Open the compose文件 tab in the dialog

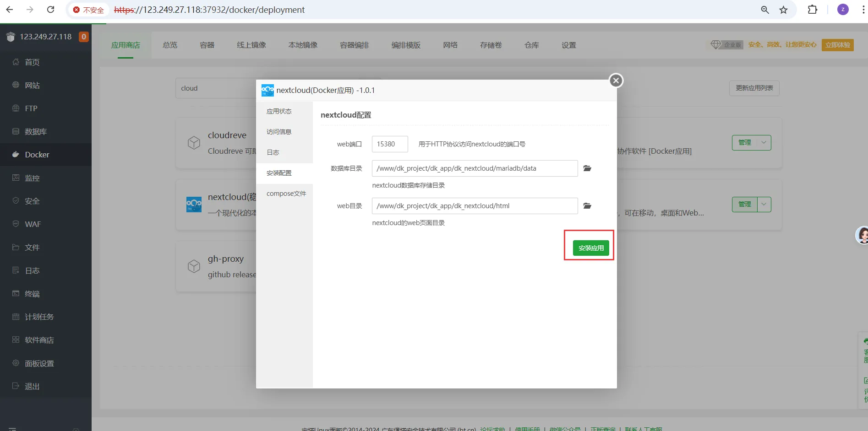(x=284, y=194)
